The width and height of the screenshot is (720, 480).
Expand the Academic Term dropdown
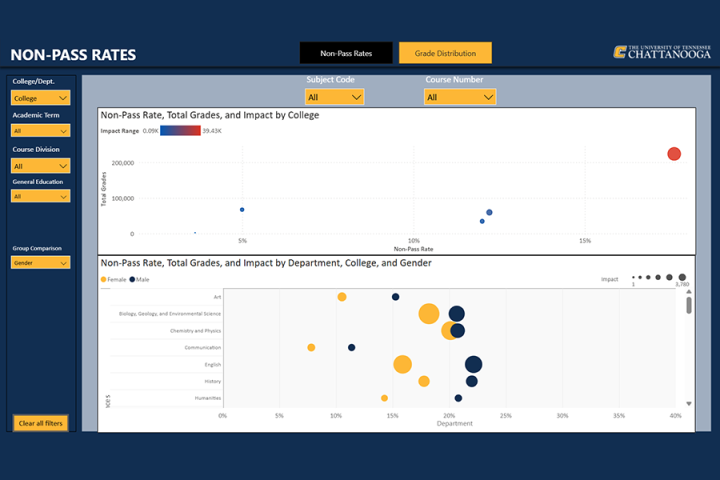point(41,130)
